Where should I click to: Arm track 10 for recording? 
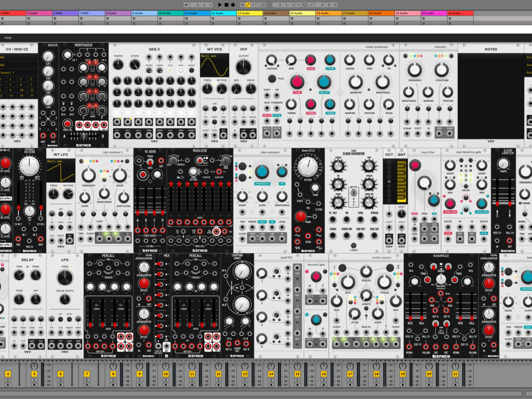pos(165,385)
